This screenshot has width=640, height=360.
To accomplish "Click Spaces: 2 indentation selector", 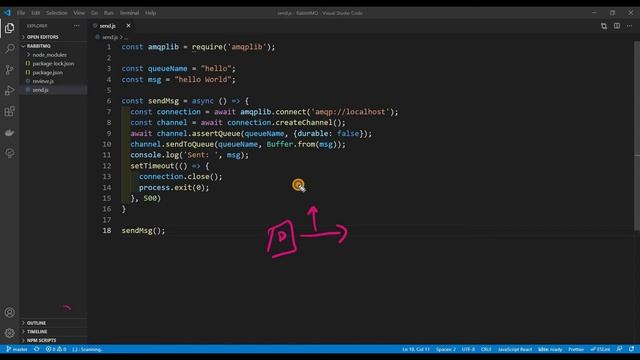I will point(446,349).
